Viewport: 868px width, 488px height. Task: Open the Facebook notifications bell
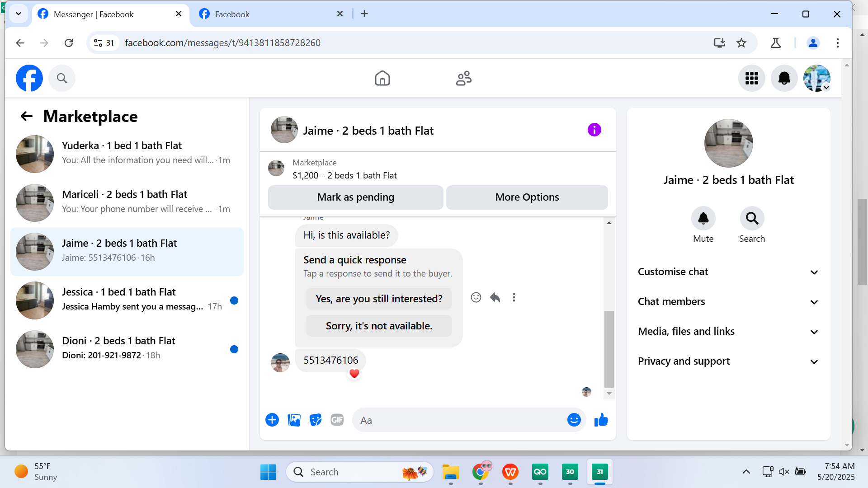click(784, 78)
